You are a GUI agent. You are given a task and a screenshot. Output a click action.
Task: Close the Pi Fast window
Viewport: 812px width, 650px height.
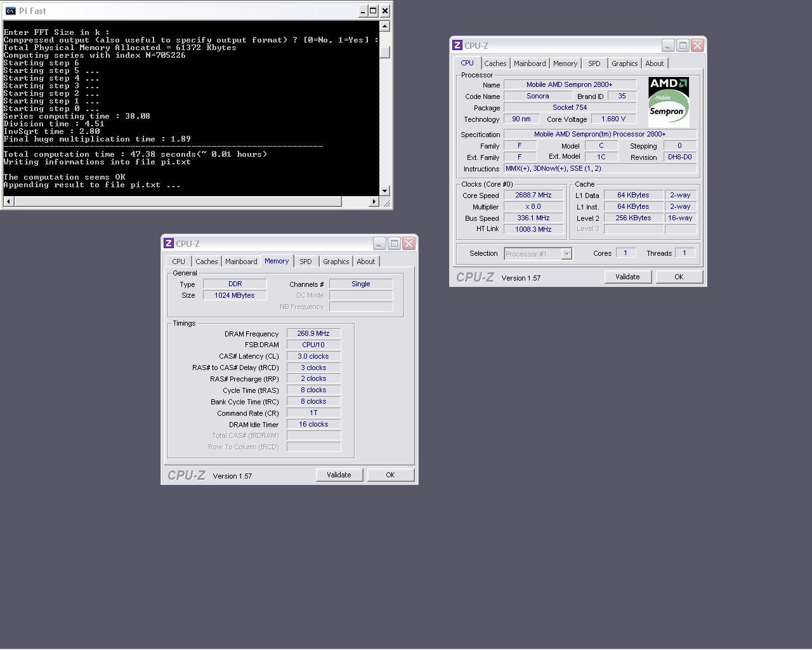pos(384,11)
